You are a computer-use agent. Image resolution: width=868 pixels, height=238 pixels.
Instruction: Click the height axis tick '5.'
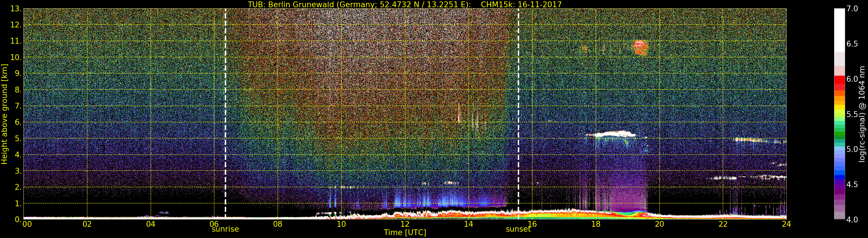coord(18,138)
